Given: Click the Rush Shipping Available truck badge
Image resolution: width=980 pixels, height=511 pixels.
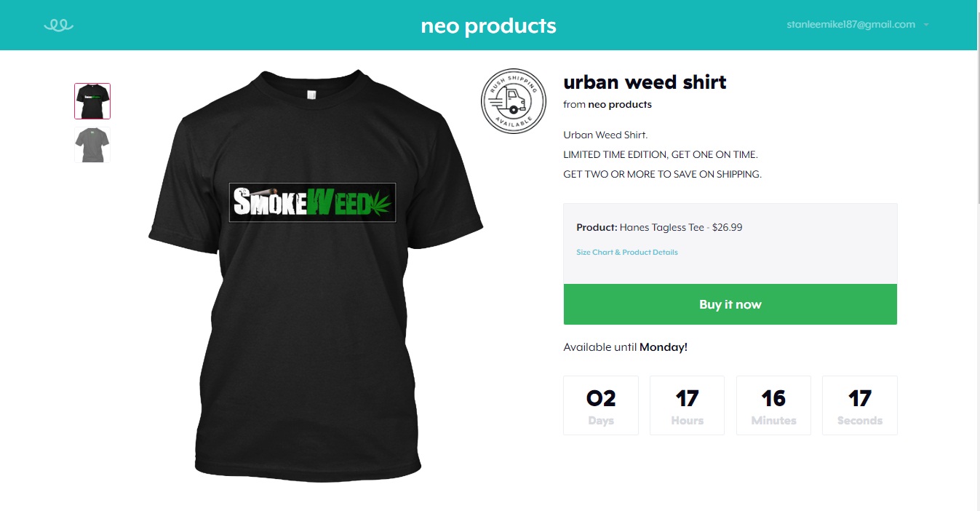Looking at the screenshot, I should pos(513,102).
